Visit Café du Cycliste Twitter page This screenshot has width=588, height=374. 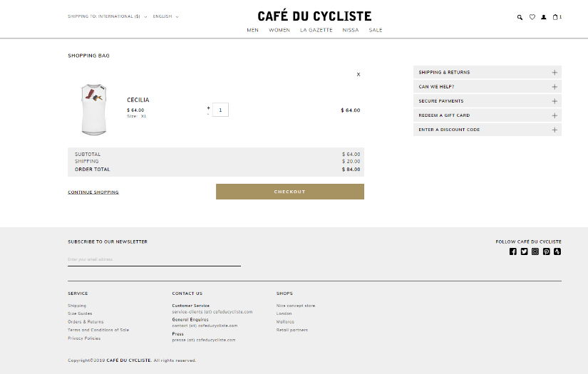pyautogui.click(x=524, y=251)
